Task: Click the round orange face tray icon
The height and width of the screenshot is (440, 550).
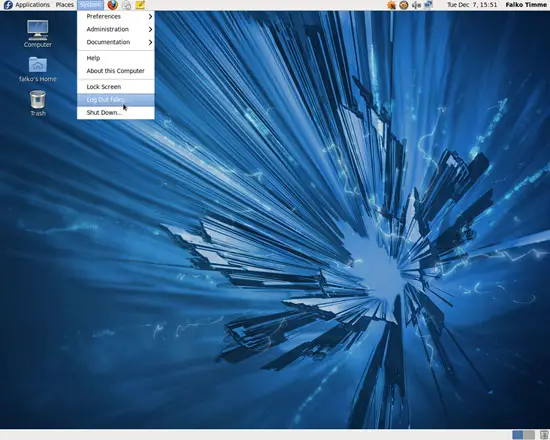Action: 404,5
